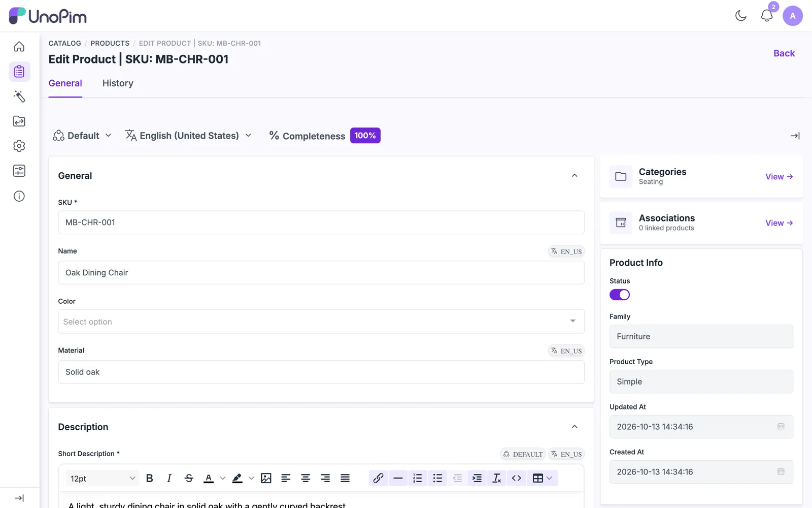View Associations panel link
The height and width of the screenshot is (508, 812).
pyautogui.click(x=779, y=223)
